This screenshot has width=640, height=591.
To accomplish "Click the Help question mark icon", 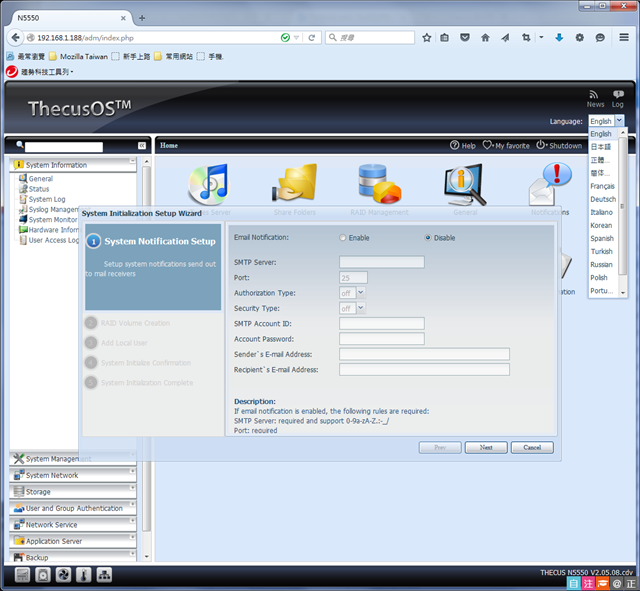I will point(454,145).
